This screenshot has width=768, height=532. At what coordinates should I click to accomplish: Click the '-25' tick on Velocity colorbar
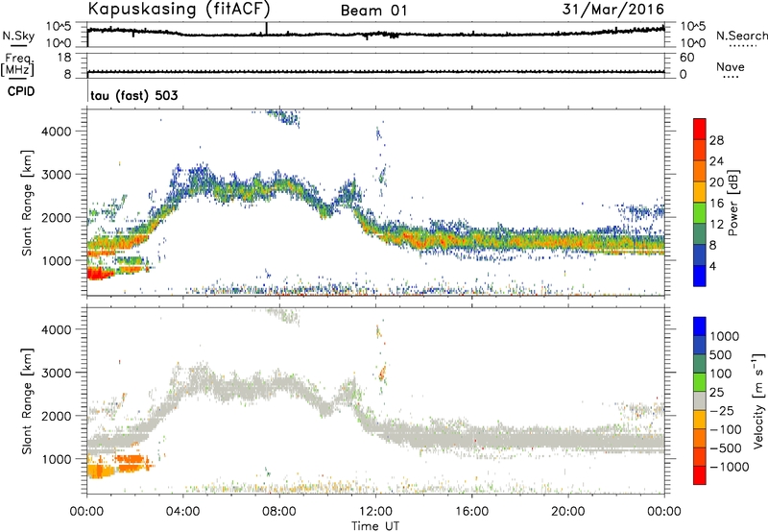pos(722,410)
